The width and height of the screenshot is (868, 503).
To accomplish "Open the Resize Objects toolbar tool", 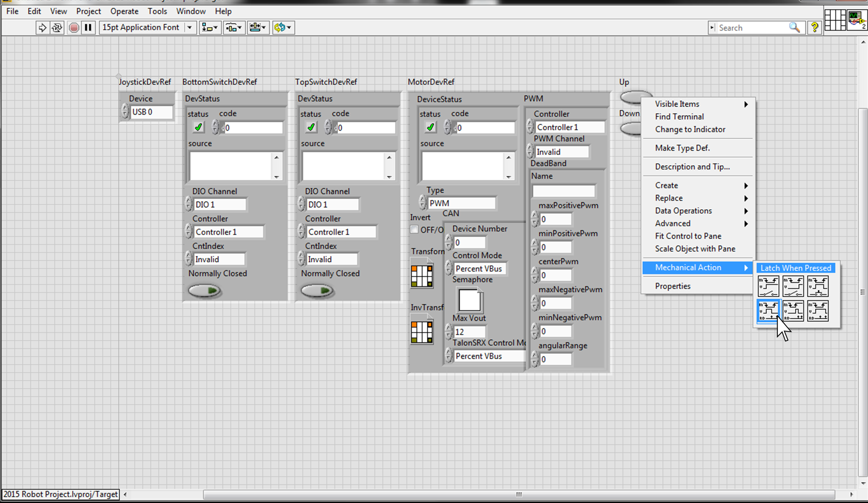I will (257, 28).
